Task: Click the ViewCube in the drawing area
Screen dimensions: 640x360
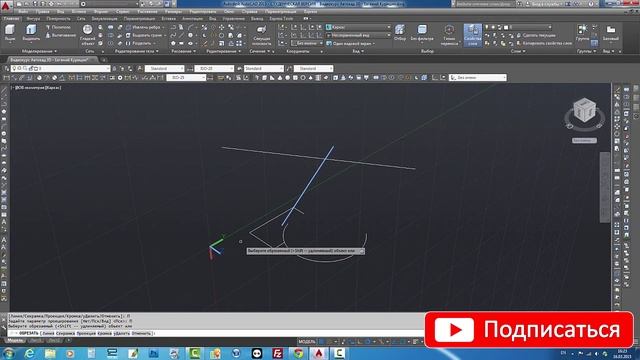Action: coord(584,110)
